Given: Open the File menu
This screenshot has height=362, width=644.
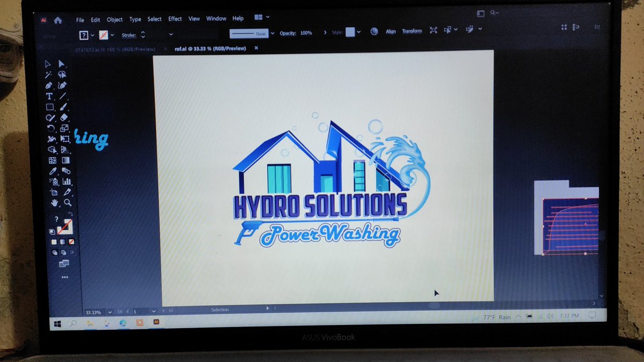Looking at the screenshot, I should 80,20.
